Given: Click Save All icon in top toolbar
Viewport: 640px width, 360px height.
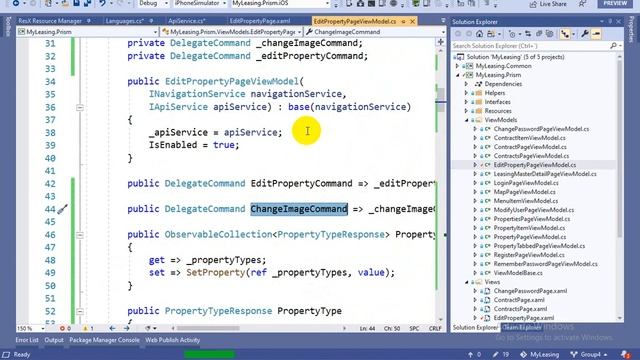Looking at the screenshot, I should pyautogui.click(x=87, y=3).
